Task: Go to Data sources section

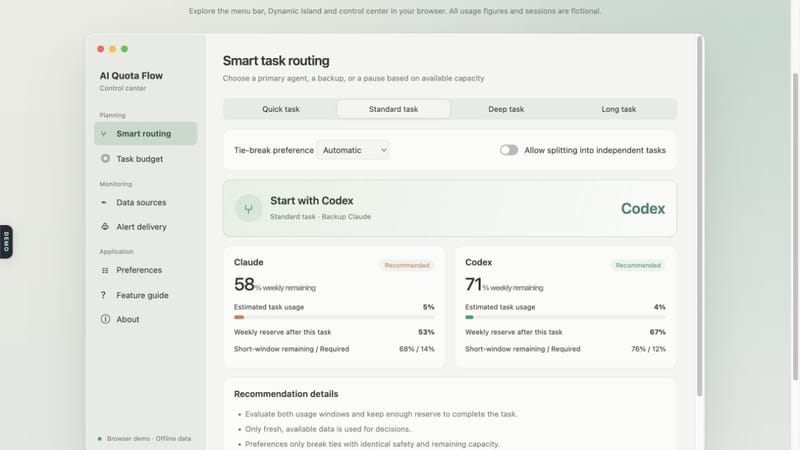Action: pos(145,203)
